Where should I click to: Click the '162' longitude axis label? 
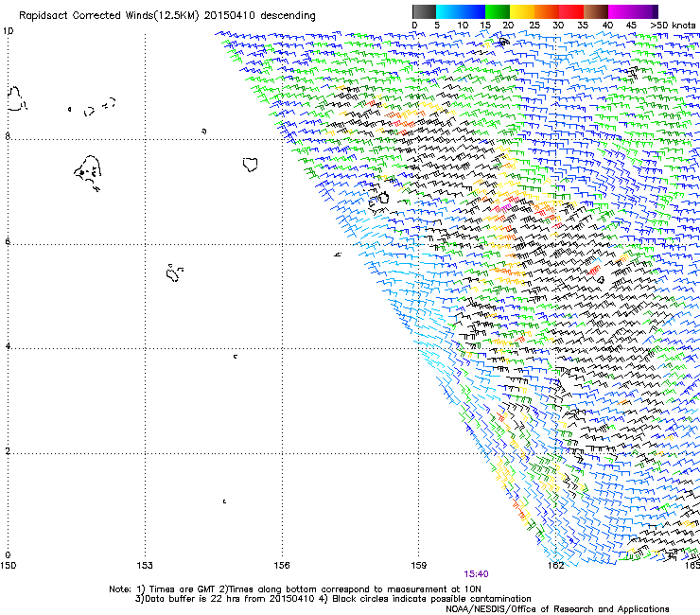556,566
